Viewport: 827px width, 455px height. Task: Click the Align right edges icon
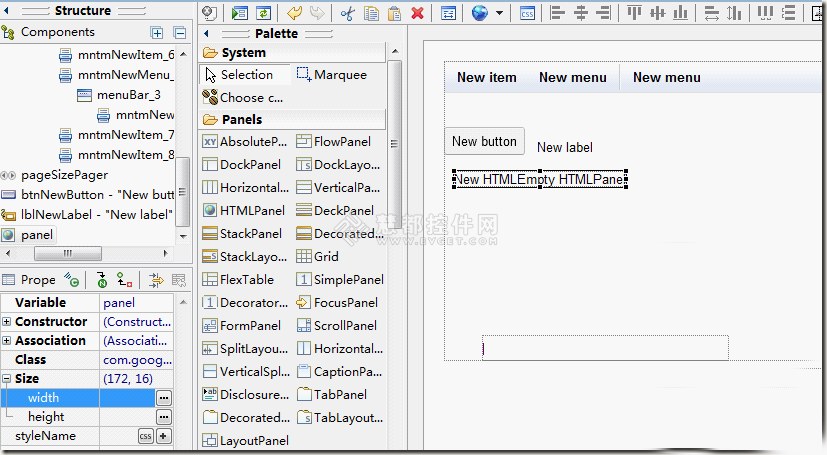pos(604,13)
